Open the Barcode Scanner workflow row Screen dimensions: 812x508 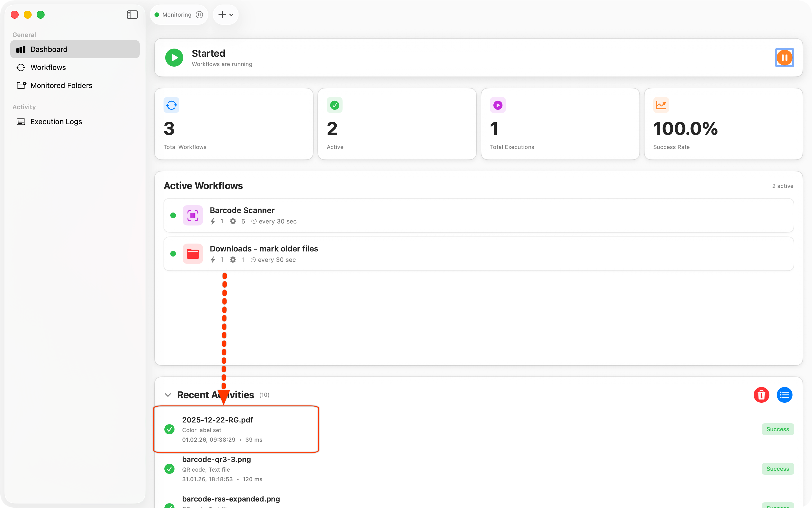click(478, 215)
